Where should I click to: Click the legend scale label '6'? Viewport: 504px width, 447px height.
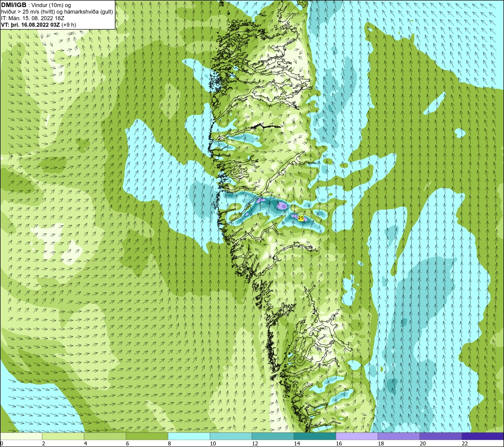(128, 443)
